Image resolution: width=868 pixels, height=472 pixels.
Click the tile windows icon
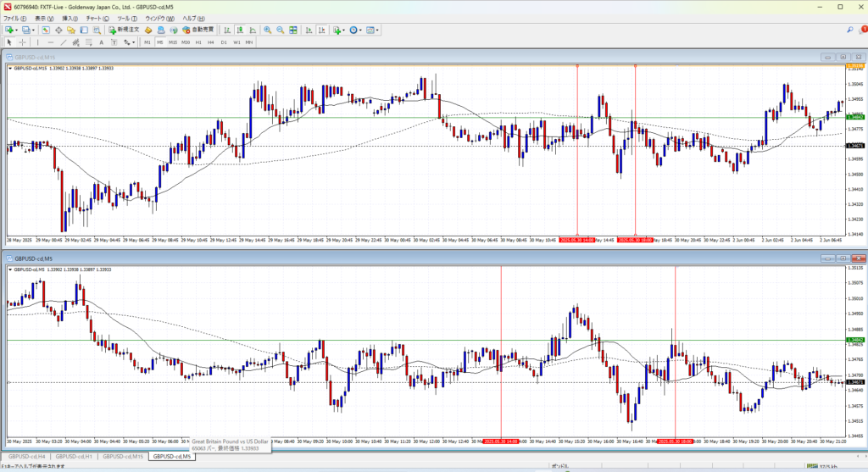293,30
